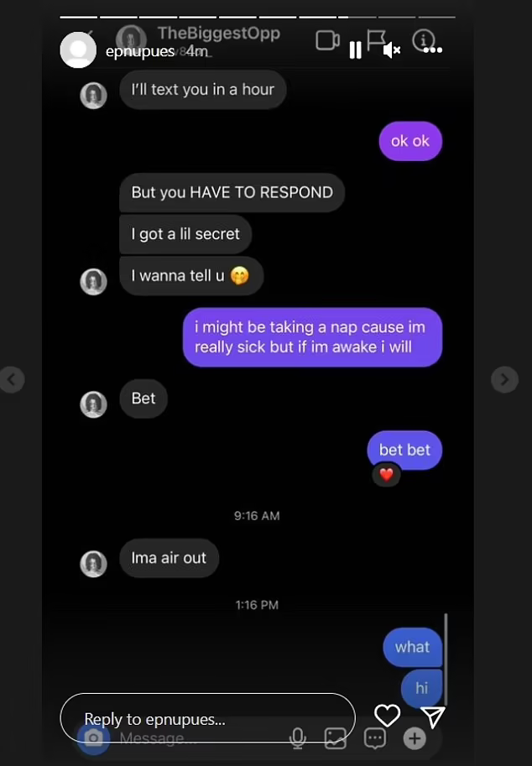Click the "I got a lil secret" message
The width and height of the screenshot is (532, 766).
pos(185,234)
